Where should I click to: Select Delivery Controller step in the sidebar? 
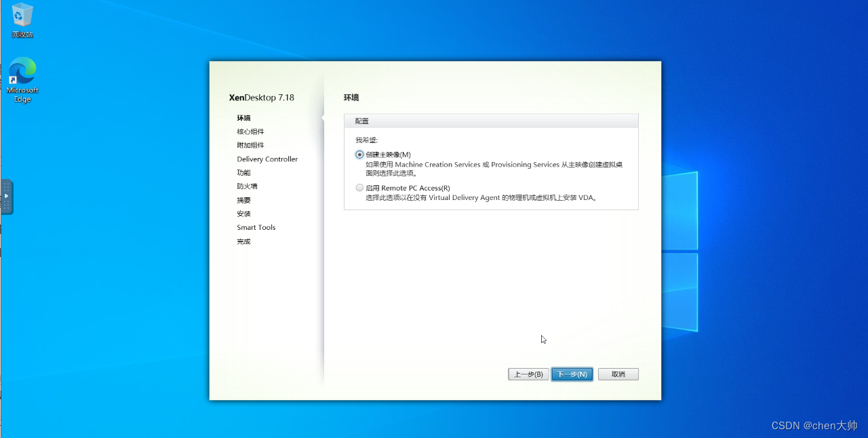(267, 159)
